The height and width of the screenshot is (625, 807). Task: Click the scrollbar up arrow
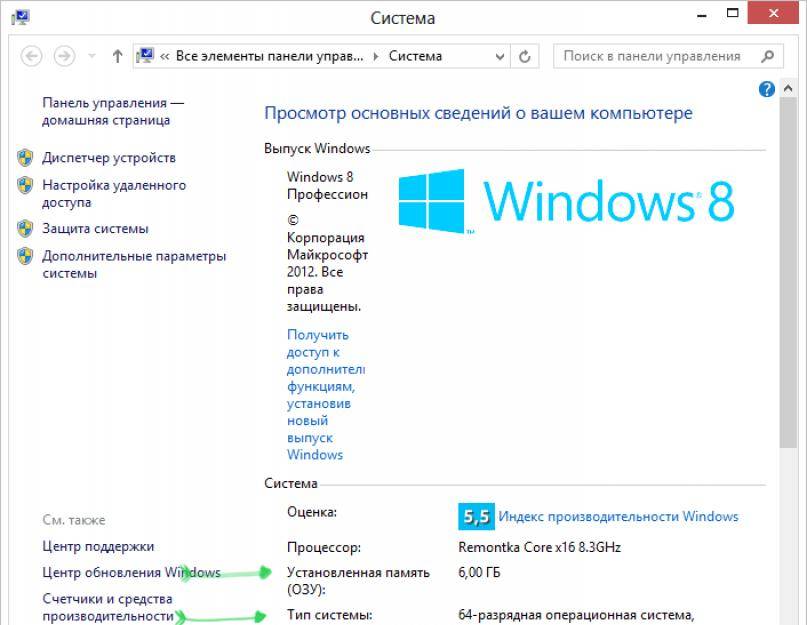[x=787, y=89]
